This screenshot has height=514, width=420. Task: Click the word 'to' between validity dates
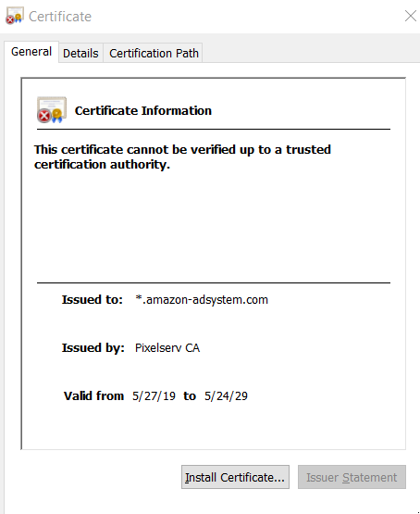click(x=190, y=396)
